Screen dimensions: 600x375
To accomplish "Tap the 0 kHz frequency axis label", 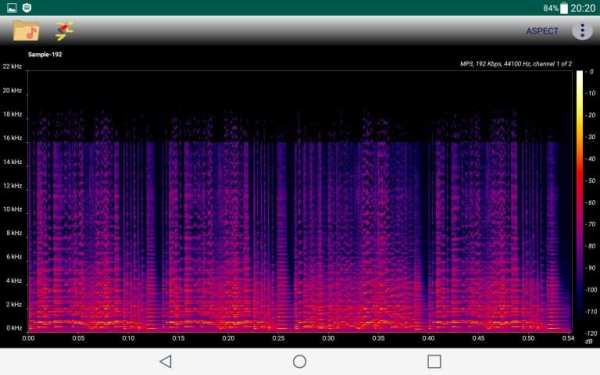I will click(x=14, y=328).
